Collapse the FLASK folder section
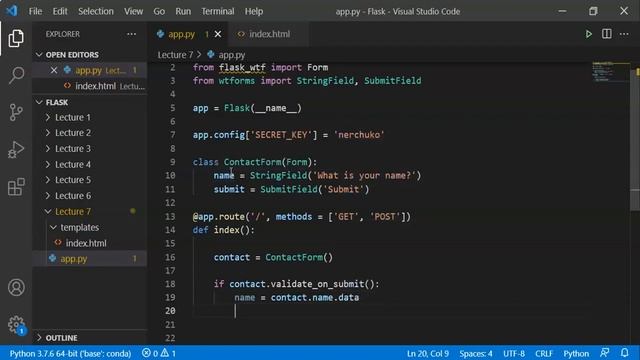Image resolution: width=640 pixels, height=360 pixels. click(x=39, y=102)
